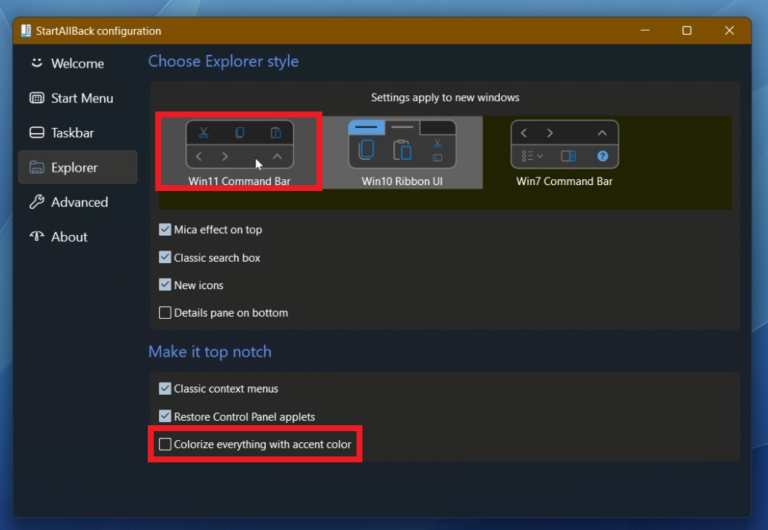This screenshot has width=768, height=530.
Task: Click the Taskbar sidebar icon
Action: (x=37, y=133)
